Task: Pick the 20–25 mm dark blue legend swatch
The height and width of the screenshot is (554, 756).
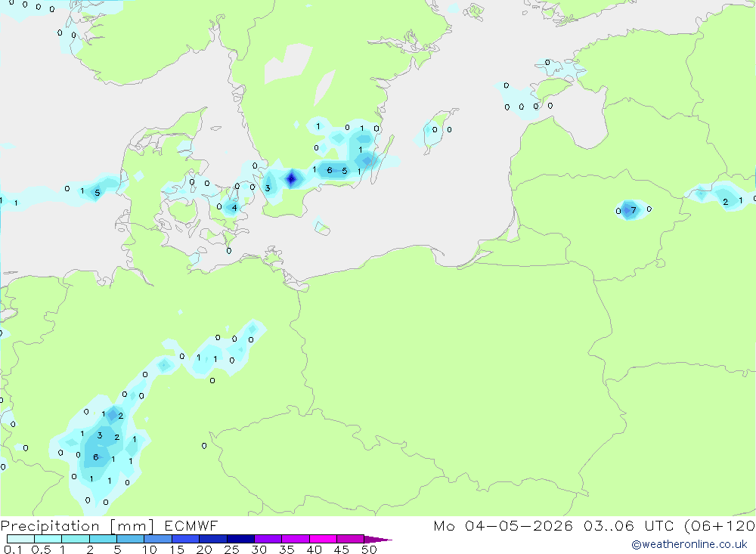Action: click(x=213, y=539)
